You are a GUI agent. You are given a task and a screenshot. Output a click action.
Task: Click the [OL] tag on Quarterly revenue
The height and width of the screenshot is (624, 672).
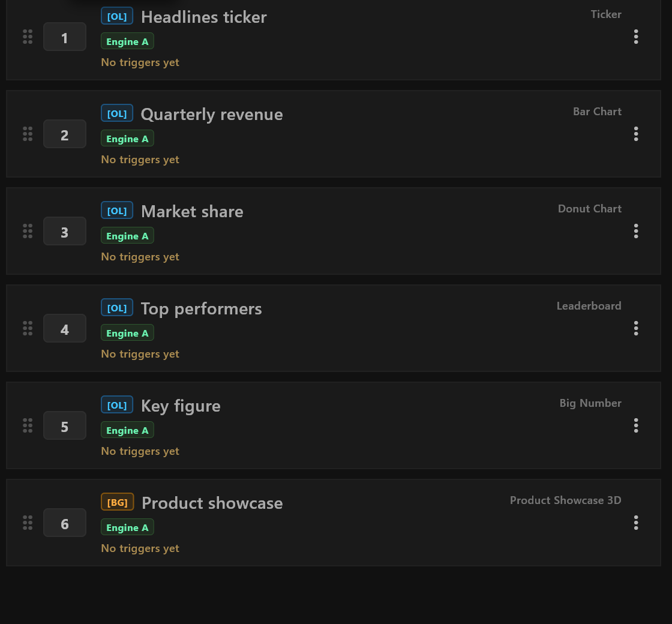[117, 113]
